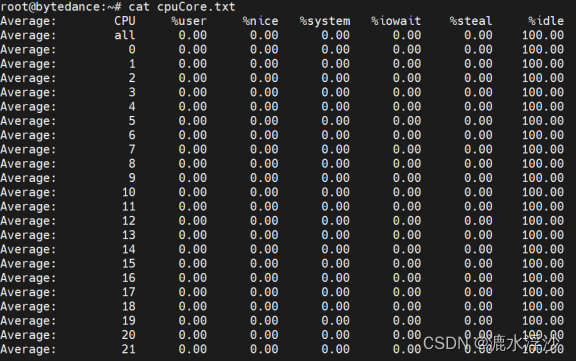The image size is (576, 362).
Task: Click the %steal value for CPU 3
Action: tap(478, 92)
